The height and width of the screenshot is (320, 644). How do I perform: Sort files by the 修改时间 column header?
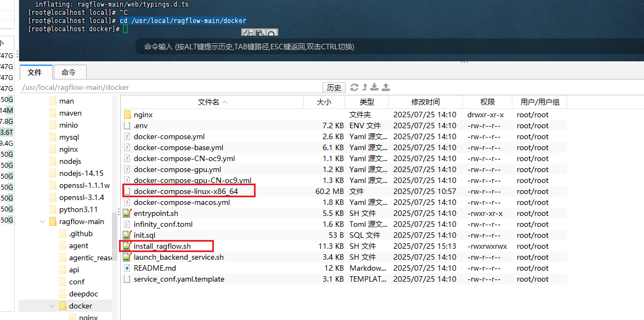tap(426, 102)
